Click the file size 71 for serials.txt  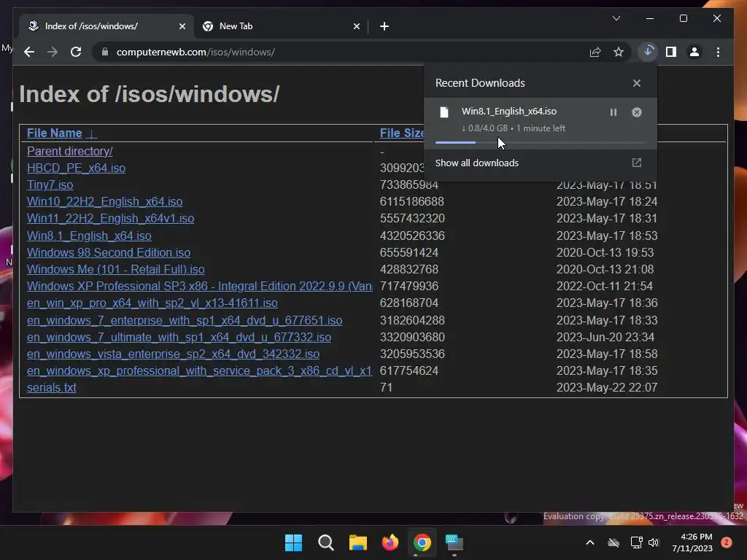[x=386, y=388]
